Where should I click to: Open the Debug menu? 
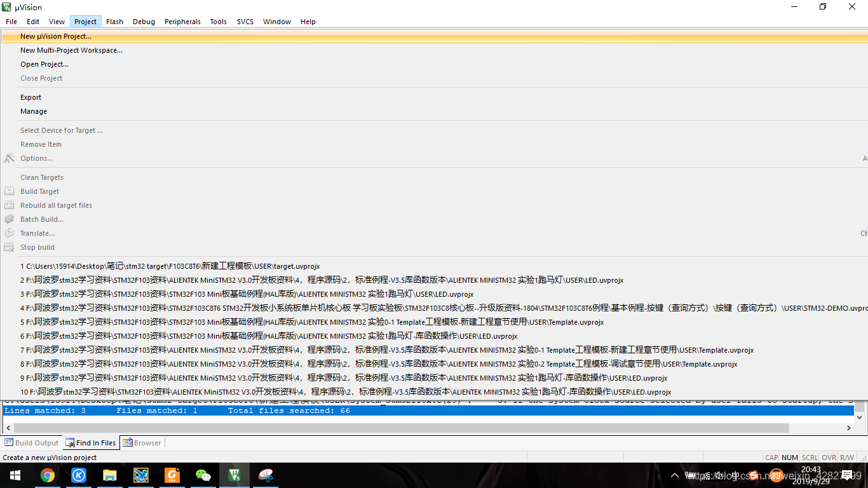click(x=144, y=22)
